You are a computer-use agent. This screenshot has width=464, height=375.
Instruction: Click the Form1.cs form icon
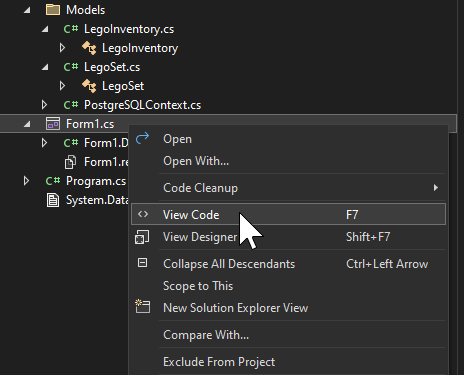[x=53, y=124]
